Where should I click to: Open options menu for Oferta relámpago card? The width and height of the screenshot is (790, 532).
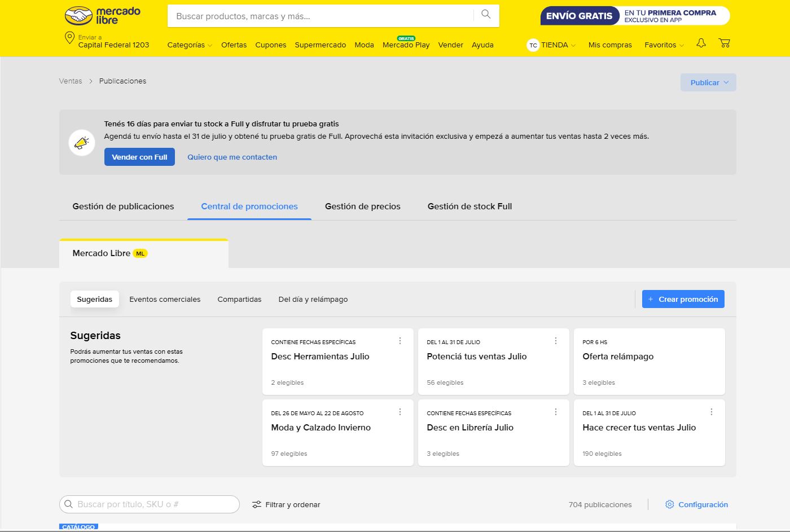pyautogui.click(x=711, y=341)
